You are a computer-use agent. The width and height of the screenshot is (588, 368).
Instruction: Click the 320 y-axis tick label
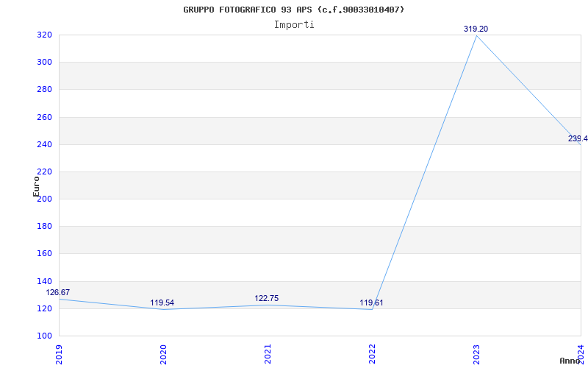click(x=44, y=35)
